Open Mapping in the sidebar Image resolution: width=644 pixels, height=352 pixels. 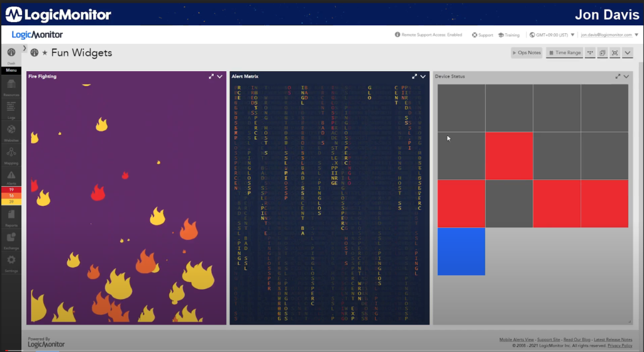11,156
